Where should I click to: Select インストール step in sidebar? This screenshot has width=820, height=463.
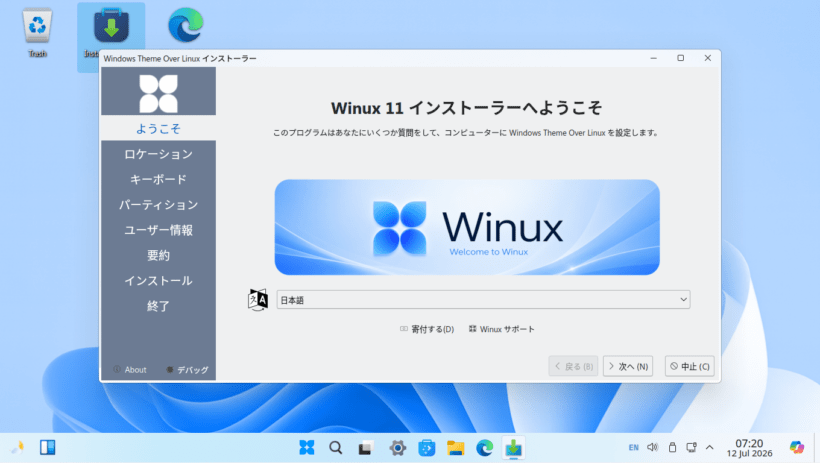(158, 280)
